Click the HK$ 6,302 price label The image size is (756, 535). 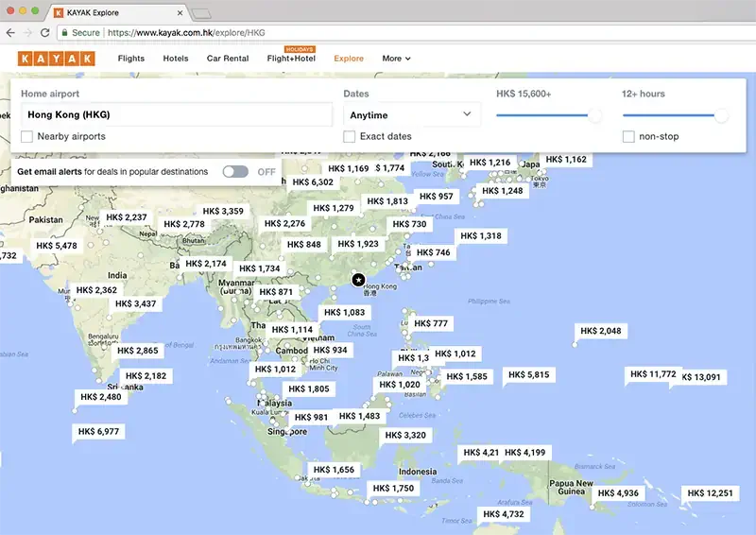point(313,182)
